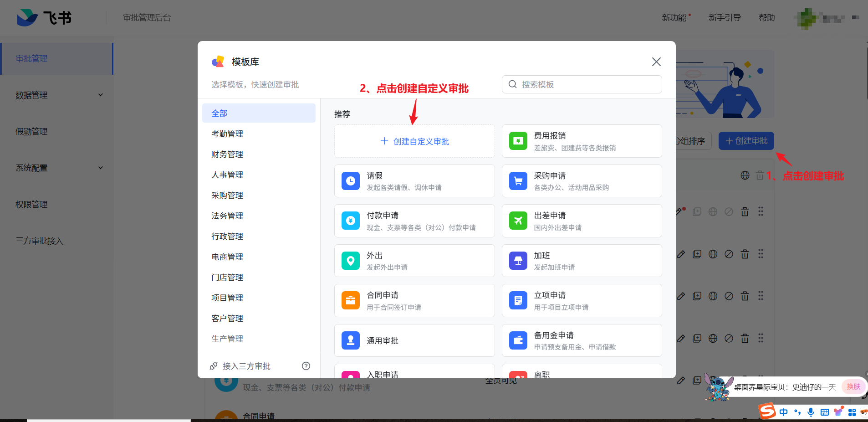
Task: Open 新手引导 in the top bar
Action: pyautogui.click(x=725, y=18)
